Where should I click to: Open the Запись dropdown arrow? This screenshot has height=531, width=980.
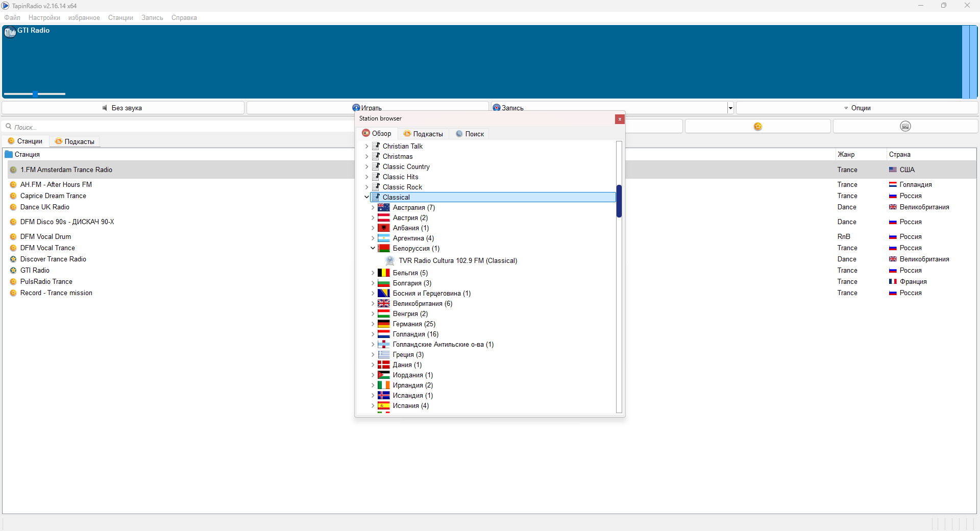pos(730,108)
